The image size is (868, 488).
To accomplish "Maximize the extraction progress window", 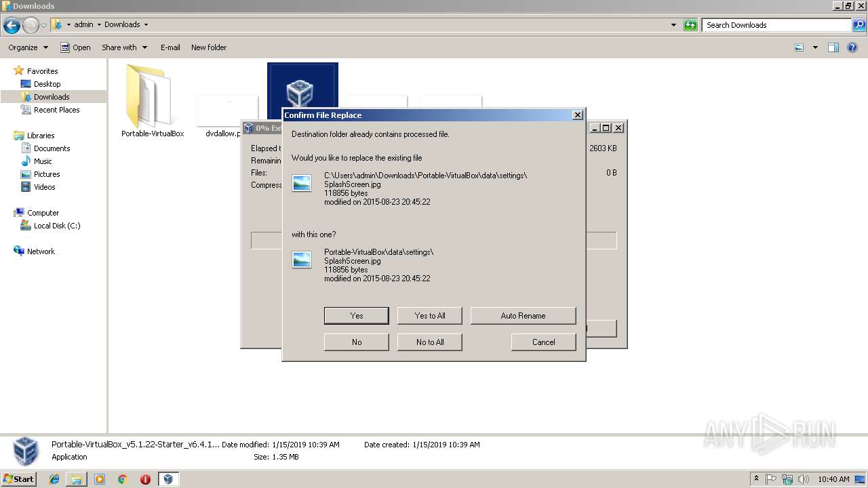I will pos(606,127).
